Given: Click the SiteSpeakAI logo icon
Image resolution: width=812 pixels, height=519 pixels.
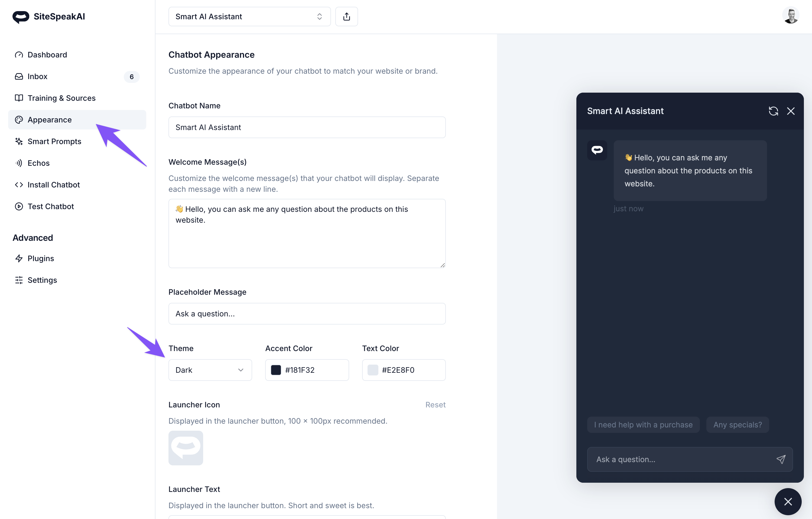Looking at the screenshot, I should click(21, 17).
